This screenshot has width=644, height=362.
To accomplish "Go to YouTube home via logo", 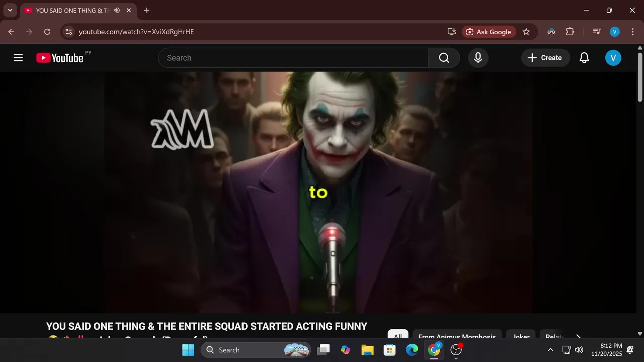I will (60, 58).
